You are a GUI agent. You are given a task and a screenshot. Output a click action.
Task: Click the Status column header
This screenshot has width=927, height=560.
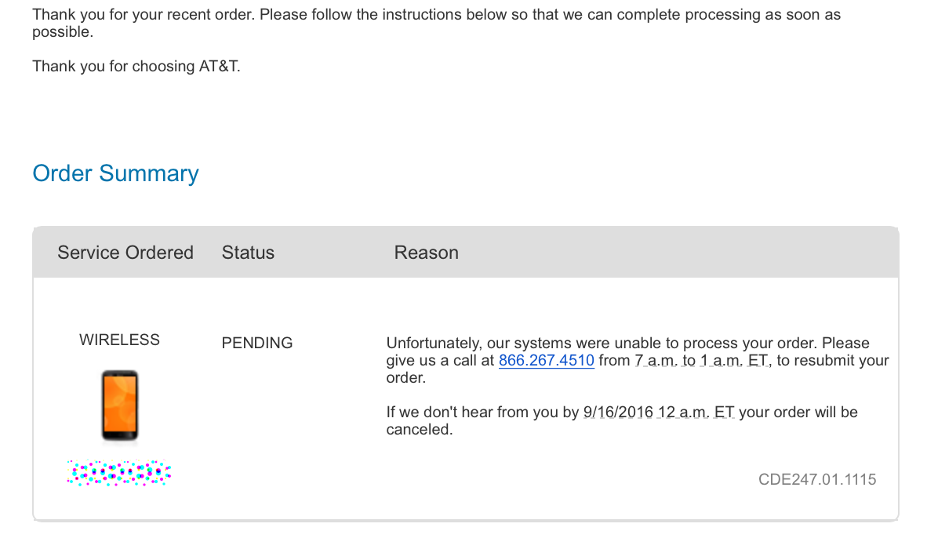(248, 253)
